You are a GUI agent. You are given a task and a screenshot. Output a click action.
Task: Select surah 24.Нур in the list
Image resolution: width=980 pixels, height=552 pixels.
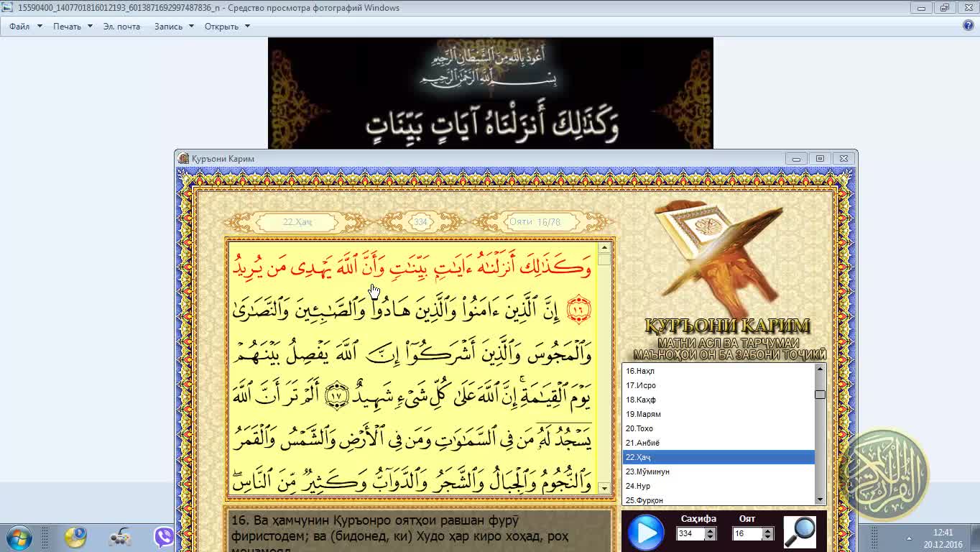[718, 486]
